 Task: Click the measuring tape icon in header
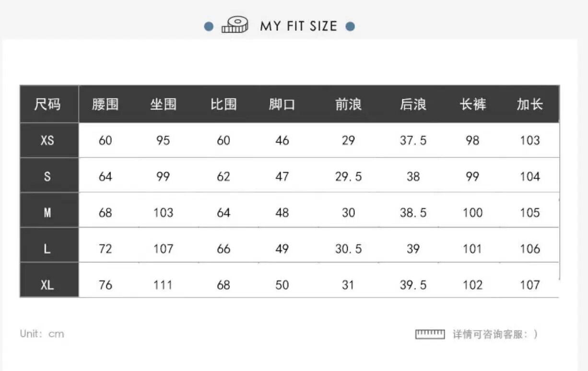(x=235, y=25)
